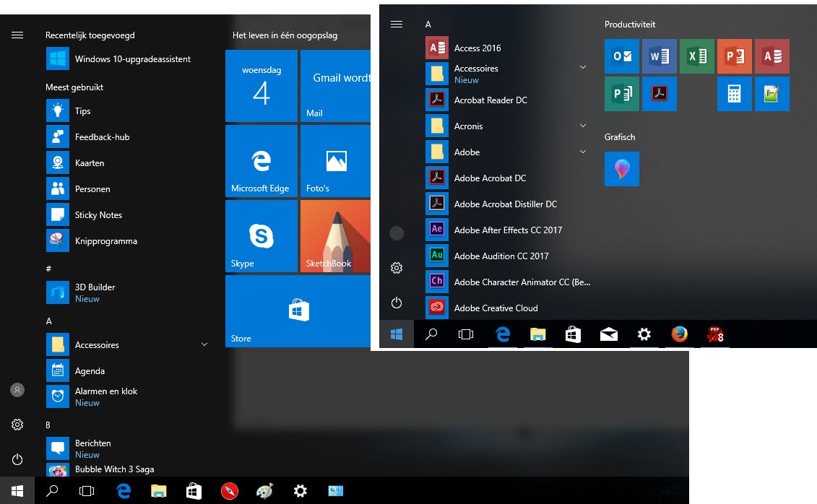817x504 pixels.
Task: Select Adobe After Effects CC 2017
Action: click(x=507, y=230)
